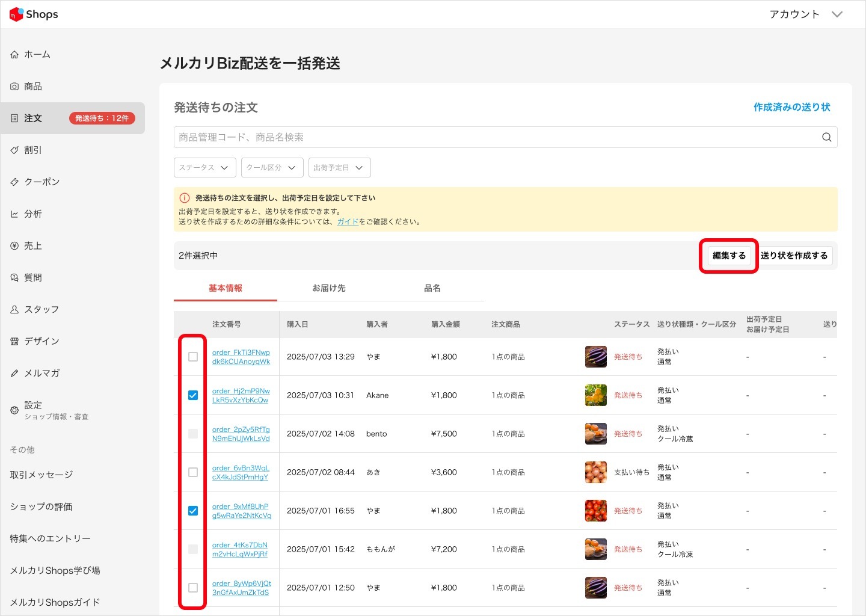Click the ¥7,500 amount cell
Viewport: 866px width, 616px height.
pyautogui.click(x=444, y=434)
